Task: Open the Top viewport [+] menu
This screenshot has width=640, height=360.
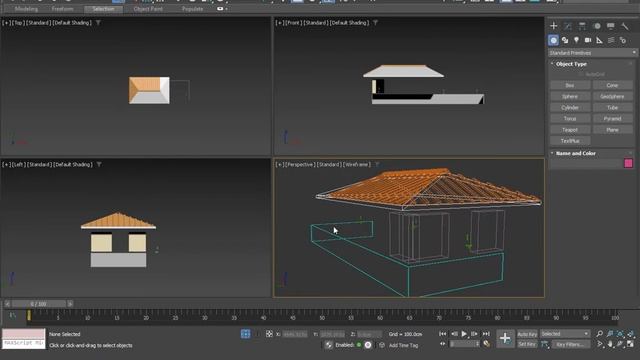Action: click(7, 23)
